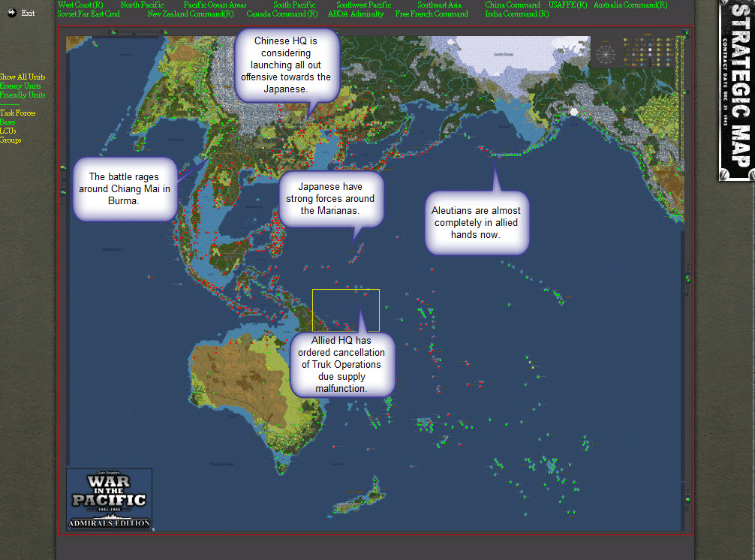This screenshot has width=755, height=560.
Task: Select the South Pacific command
Action: coord(294,5)
